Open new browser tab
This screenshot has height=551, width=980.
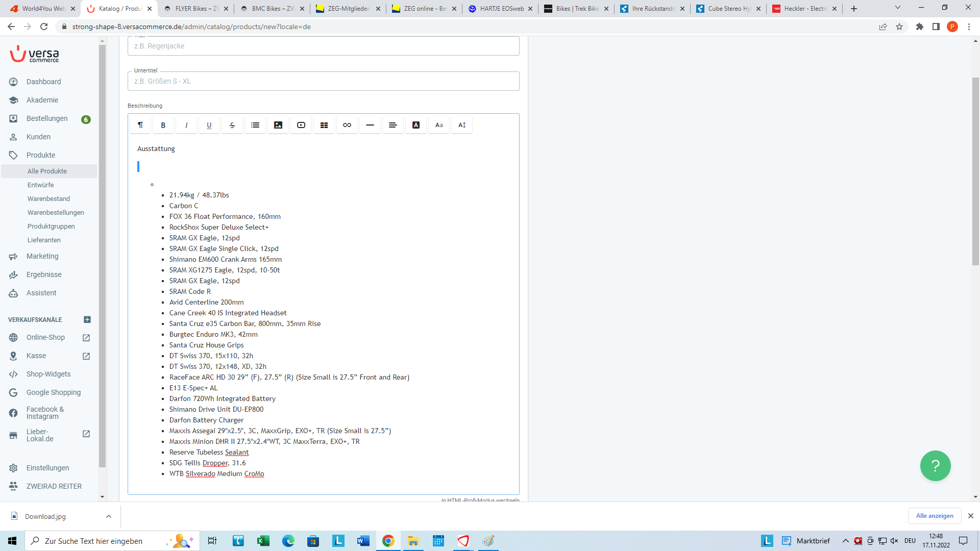854,9
